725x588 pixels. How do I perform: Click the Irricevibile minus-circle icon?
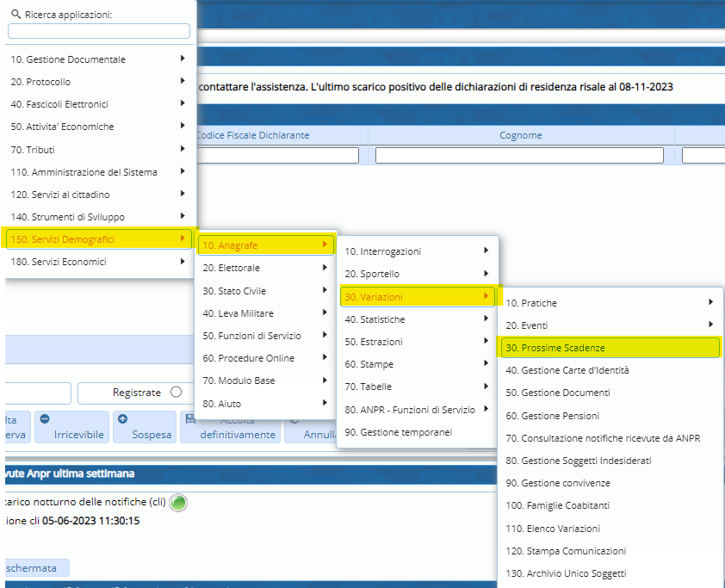click(45, 418)
